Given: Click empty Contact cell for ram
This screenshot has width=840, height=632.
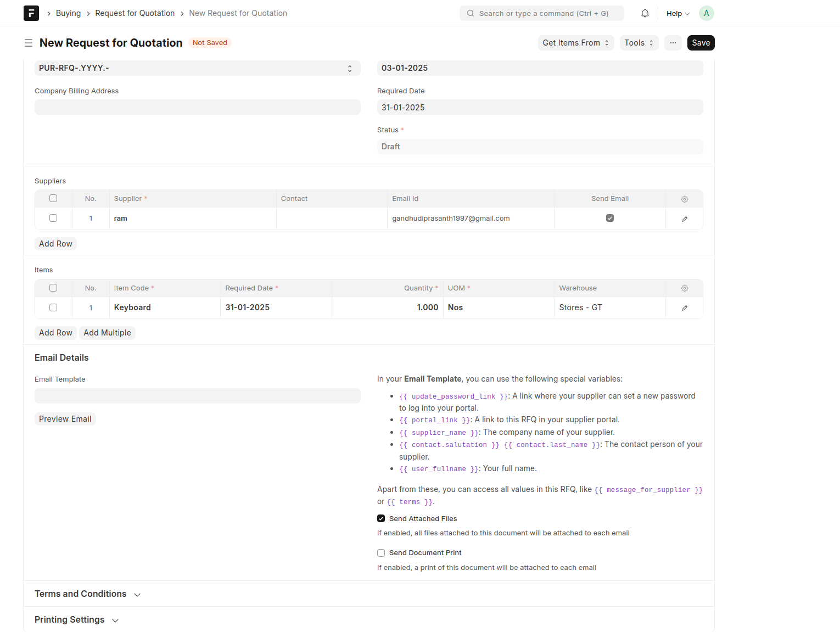Looking at the screenshot, I should [332, 219].
